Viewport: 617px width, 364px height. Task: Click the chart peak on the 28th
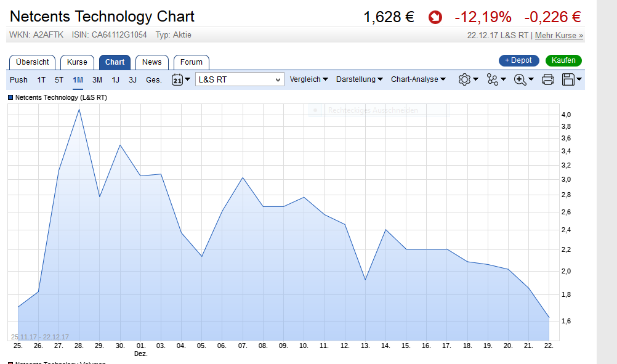click(x=79, y=109)
